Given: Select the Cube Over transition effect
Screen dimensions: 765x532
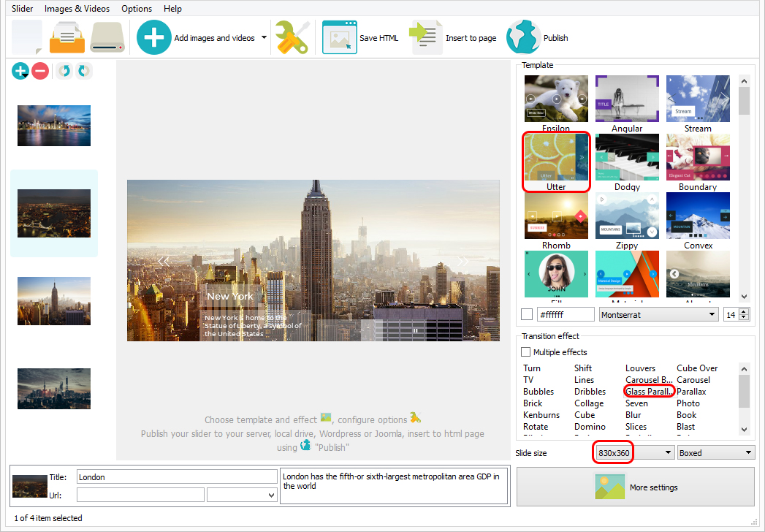Looking at the screenshot, I should (x=697, y=368).
